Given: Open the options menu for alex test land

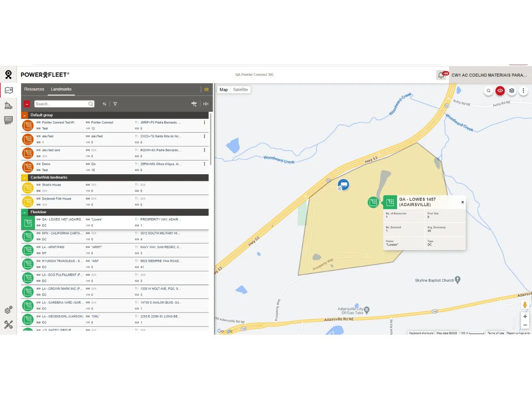Looking at the screenshot, I should point(204,150).
